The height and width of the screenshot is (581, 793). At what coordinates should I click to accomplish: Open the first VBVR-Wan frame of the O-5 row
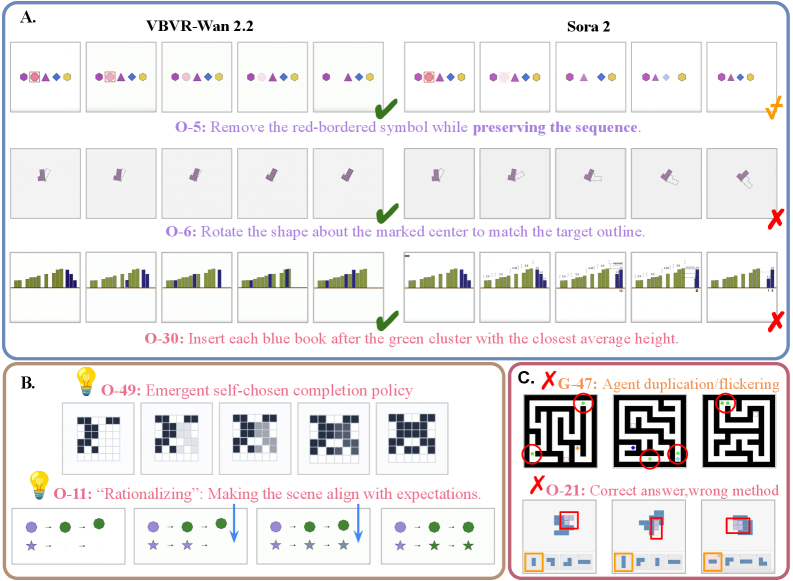click(x=46, y=77)
